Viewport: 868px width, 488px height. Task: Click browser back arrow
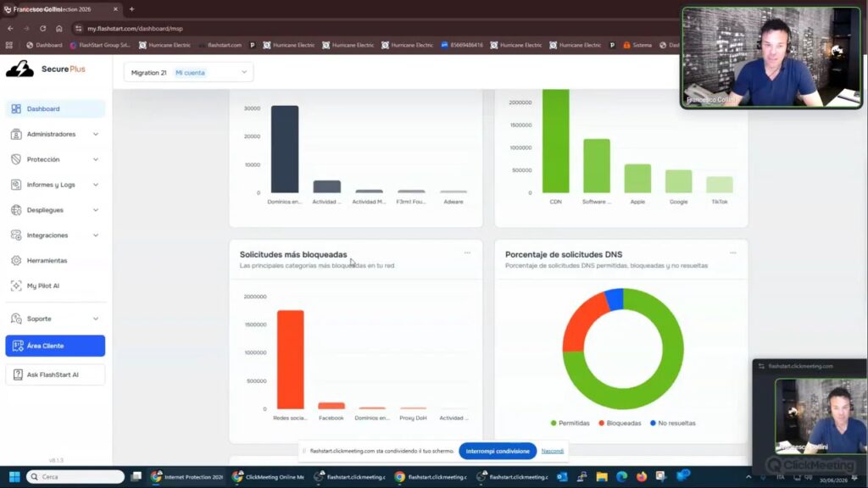(x=10, y=28)
